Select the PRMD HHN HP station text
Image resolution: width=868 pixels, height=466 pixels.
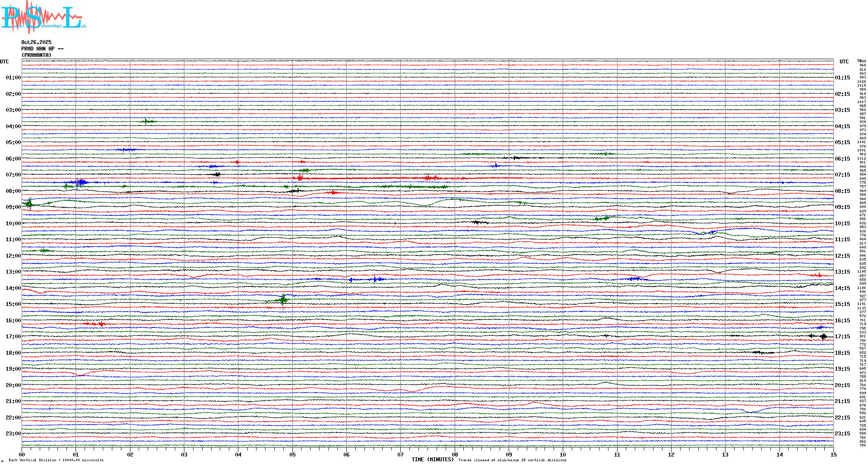42,49
